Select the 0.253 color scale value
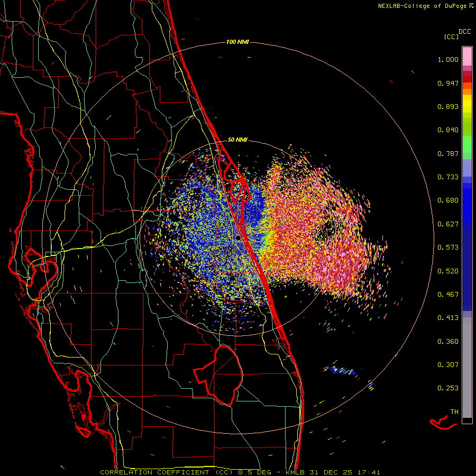The width and height of the screenshot is (476, 476). pyautogui.click(x=448, y=388)
